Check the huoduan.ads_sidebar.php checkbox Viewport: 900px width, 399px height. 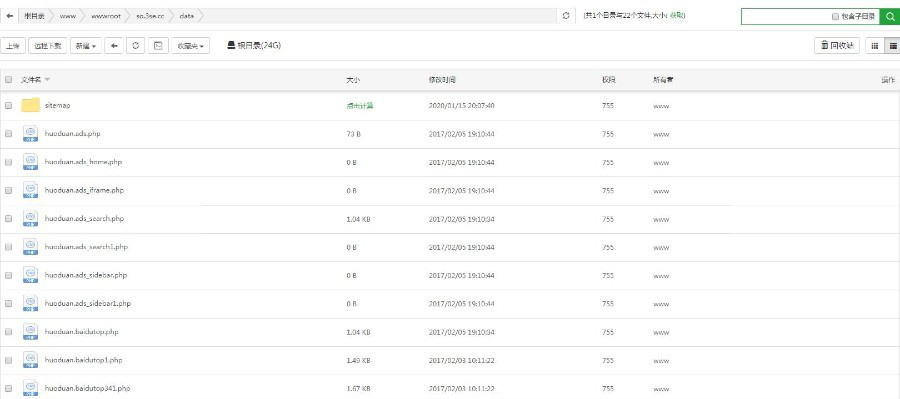pyautogui.click(x=8, y=276)
